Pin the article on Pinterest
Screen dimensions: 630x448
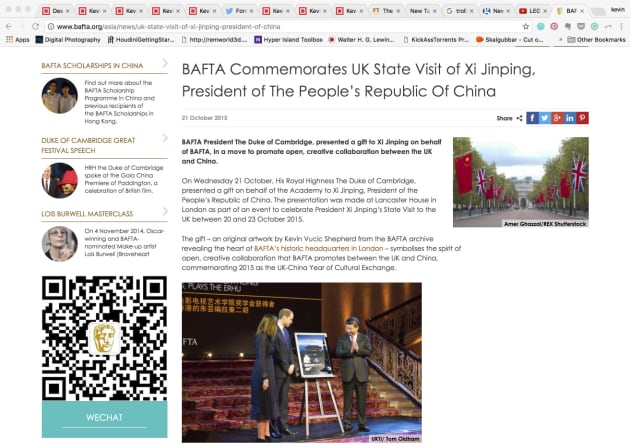(x=582, y=118)
